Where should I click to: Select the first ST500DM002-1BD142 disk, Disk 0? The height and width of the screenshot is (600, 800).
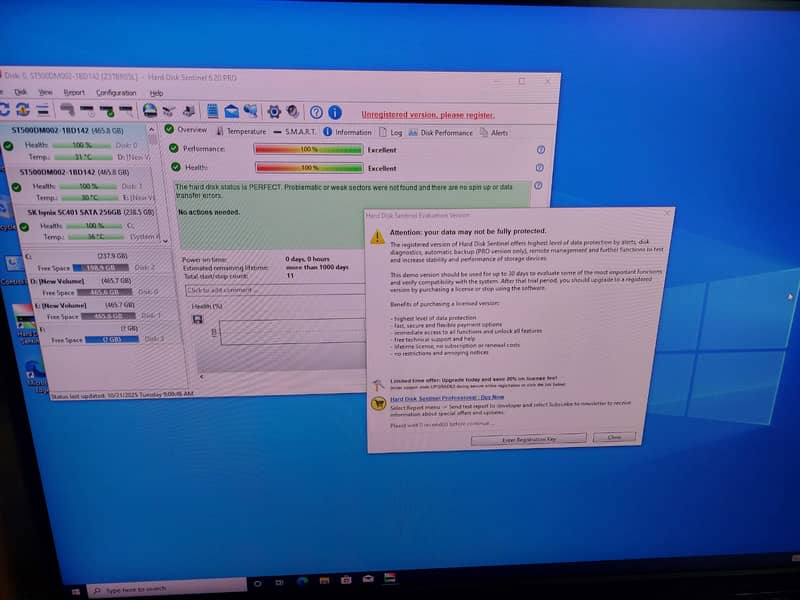[x=76, y=144]
